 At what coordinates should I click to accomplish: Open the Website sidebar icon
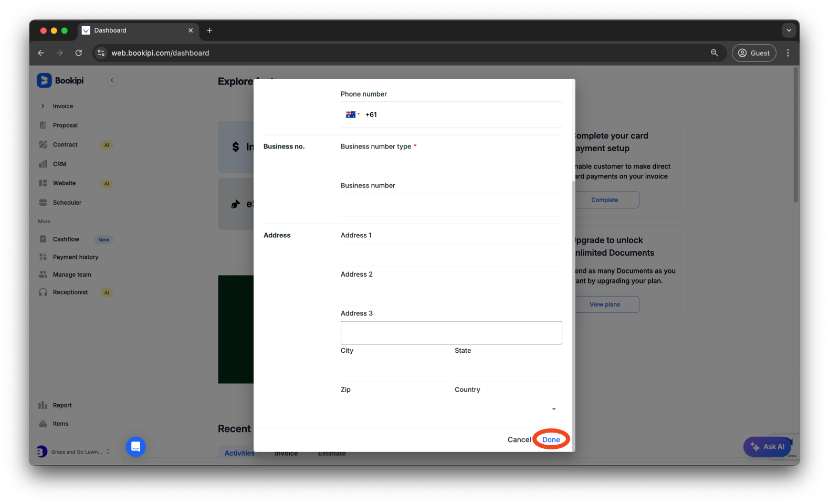click(x=43, y=183)
